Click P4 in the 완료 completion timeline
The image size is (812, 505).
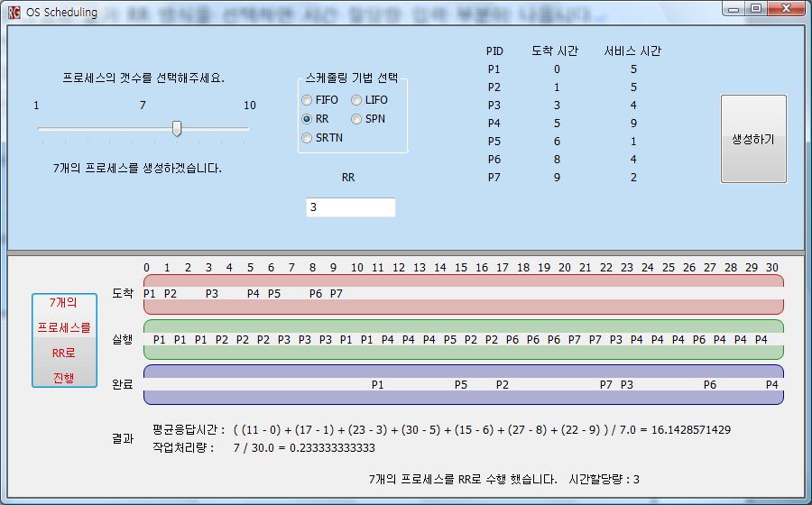pyautogui.click(x=772, y=385)
